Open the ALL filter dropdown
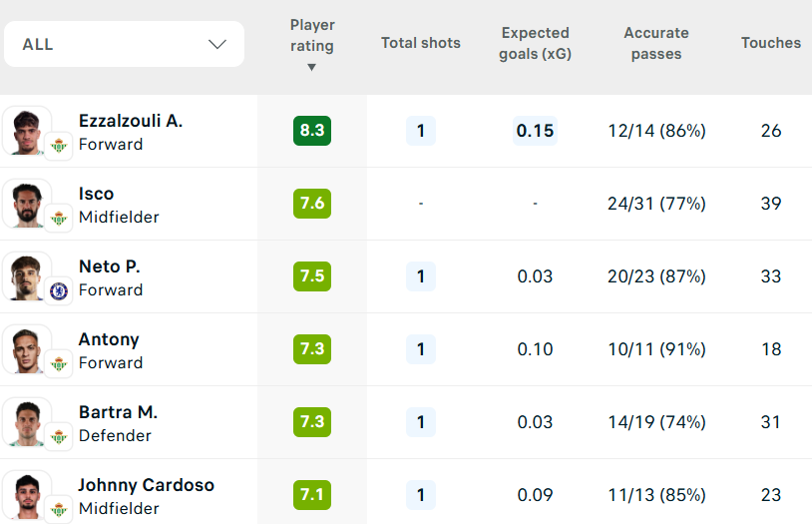This screenshot has height=524, width=812. pos(124,44)
